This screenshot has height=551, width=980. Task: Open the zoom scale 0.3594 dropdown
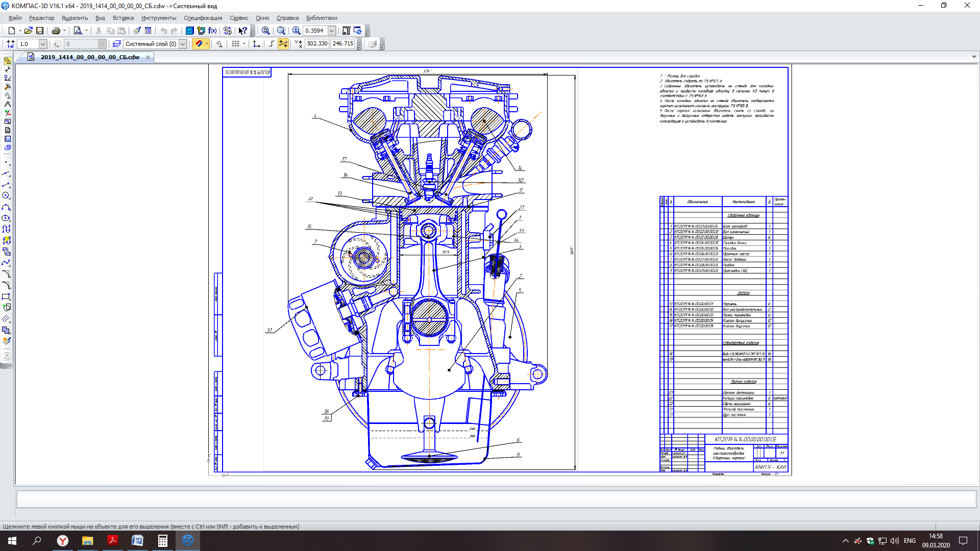tap(332, 31)
